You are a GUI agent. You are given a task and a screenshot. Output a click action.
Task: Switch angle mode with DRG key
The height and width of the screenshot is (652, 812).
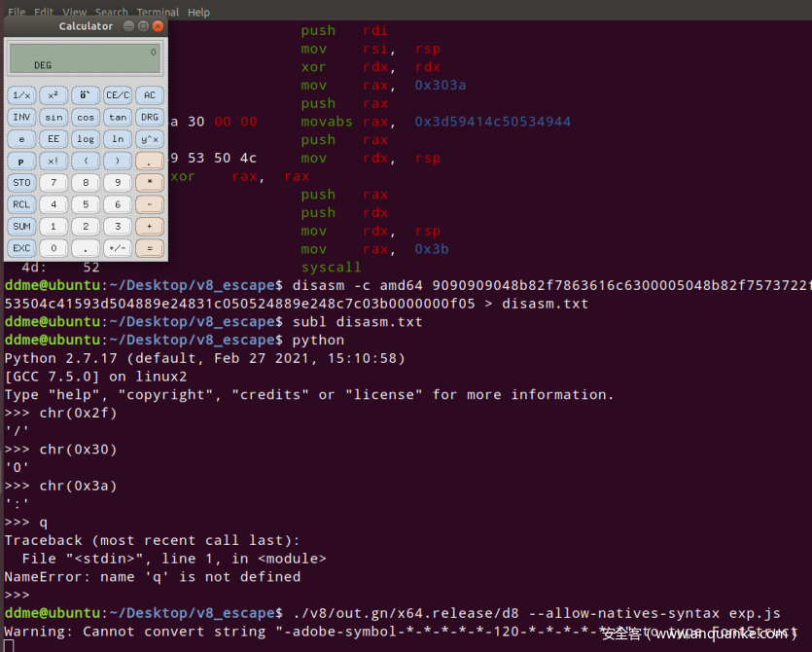[x=149, y=117]
